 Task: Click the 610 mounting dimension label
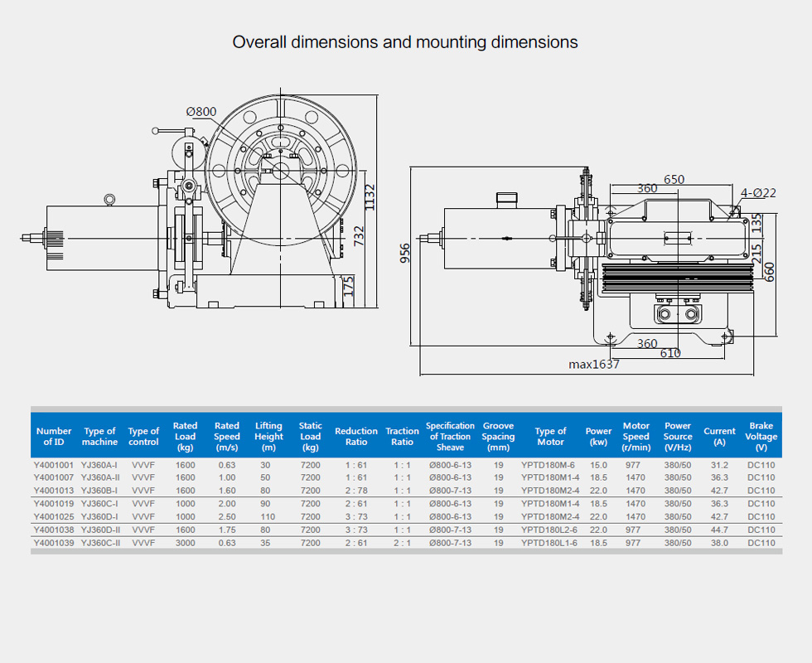point(670,354)
